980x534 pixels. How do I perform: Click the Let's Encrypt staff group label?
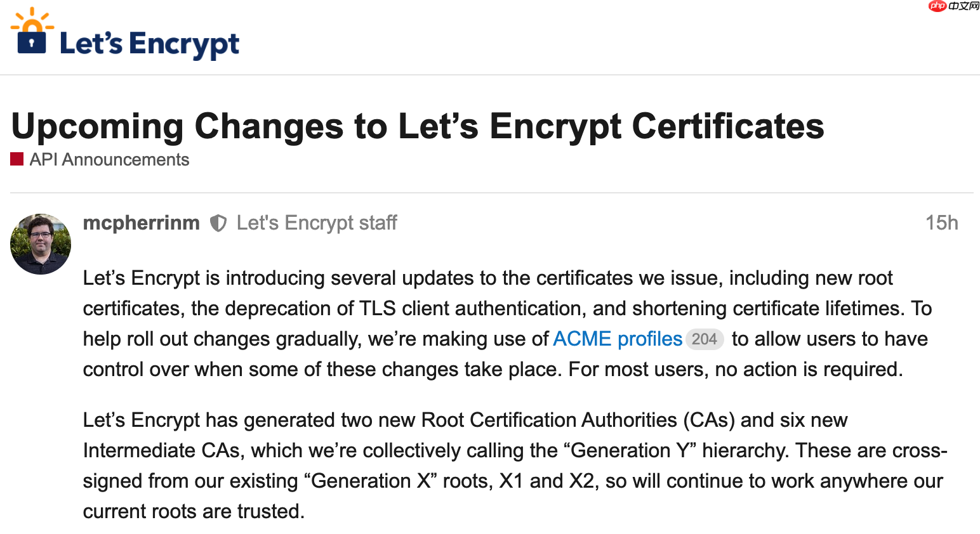click(316, 223)
